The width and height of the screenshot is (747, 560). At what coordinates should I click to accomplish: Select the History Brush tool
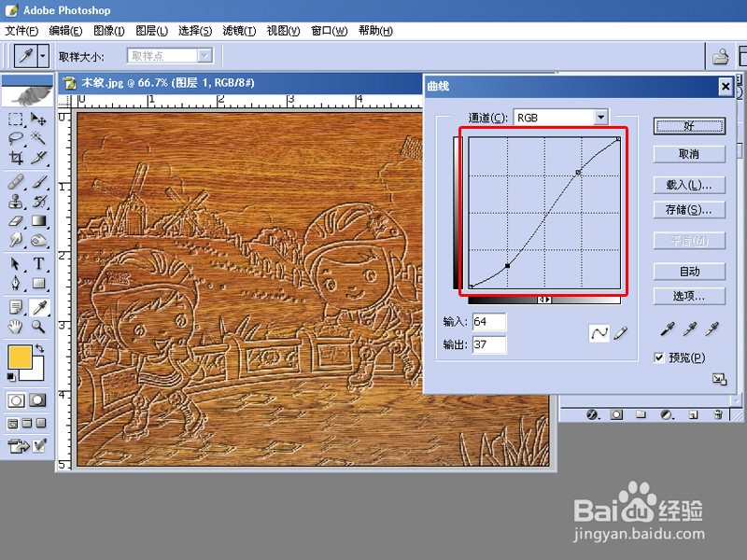click(x=38, y=201)
